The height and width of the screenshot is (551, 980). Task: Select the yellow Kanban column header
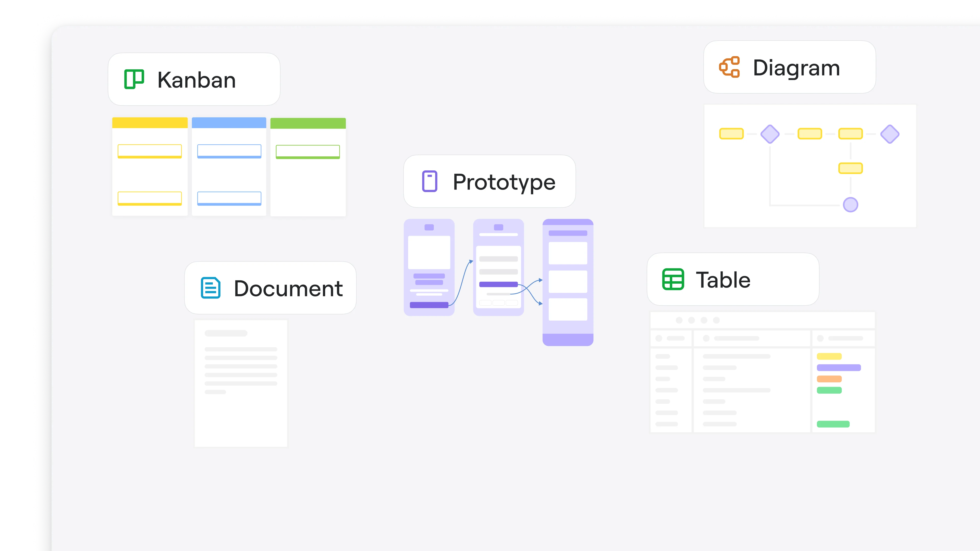pos(150,122)
